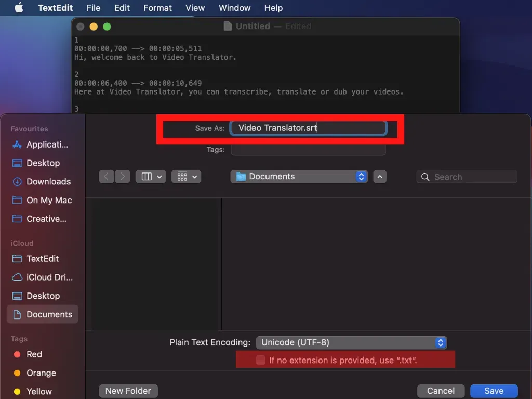
Task: Select TextEdit under iCloud
Action: (43, 259)
